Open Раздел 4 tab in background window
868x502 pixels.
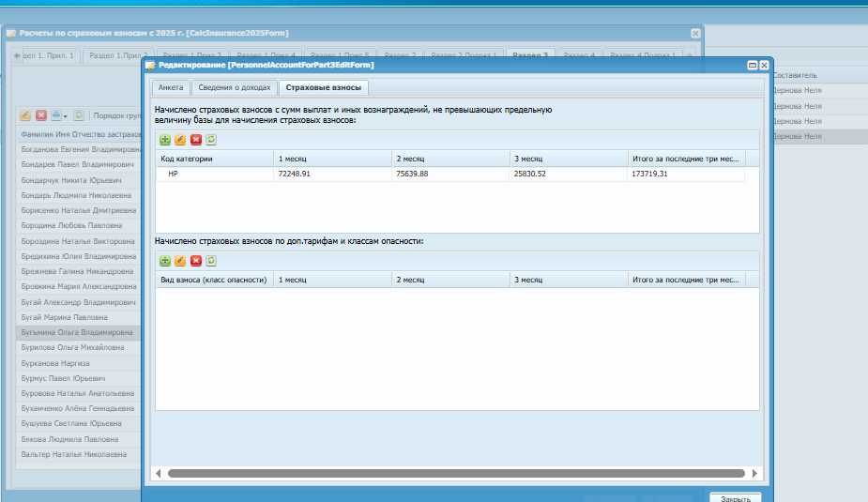pos(579,55)
